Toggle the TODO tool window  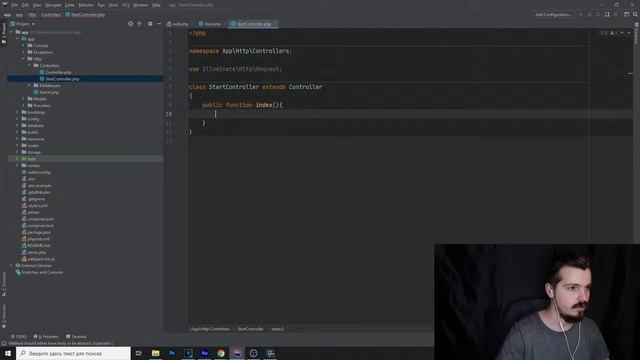click(19, 337)
